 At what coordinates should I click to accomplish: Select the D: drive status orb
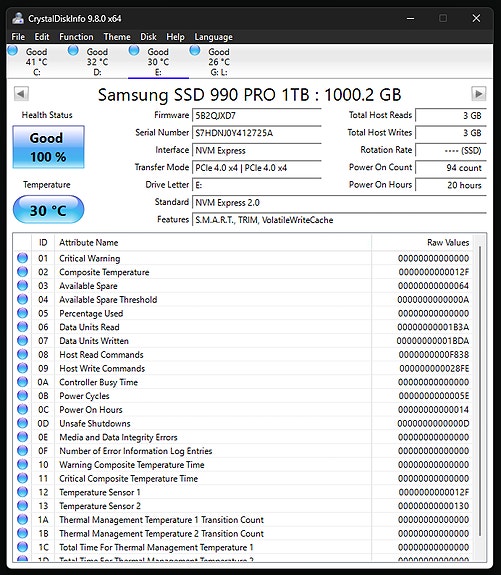tap(73, 51)
